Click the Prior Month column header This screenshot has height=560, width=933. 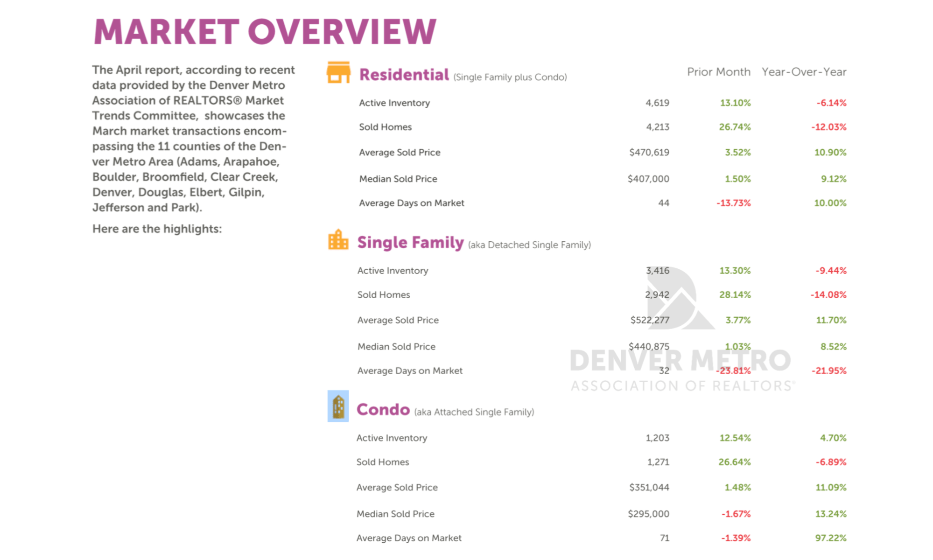[718, 72]
